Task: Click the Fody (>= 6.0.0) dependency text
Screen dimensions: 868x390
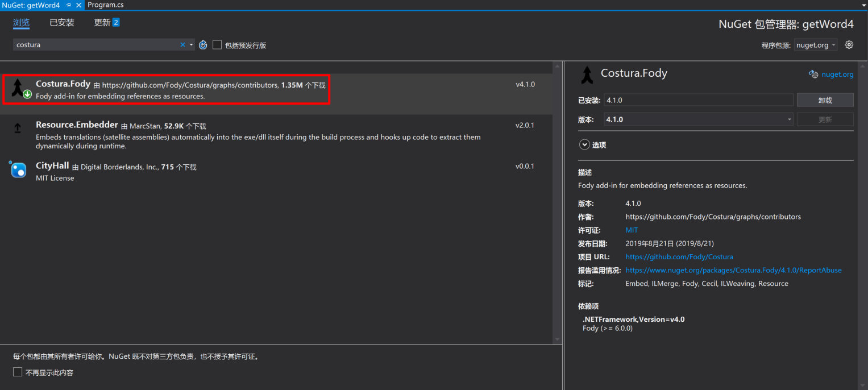Action: point(608,328)
